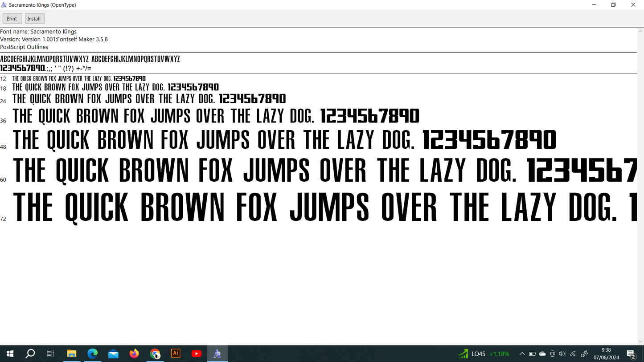Click the Install font button
Viewport: 644px width, 362px height.
(34, 19)
